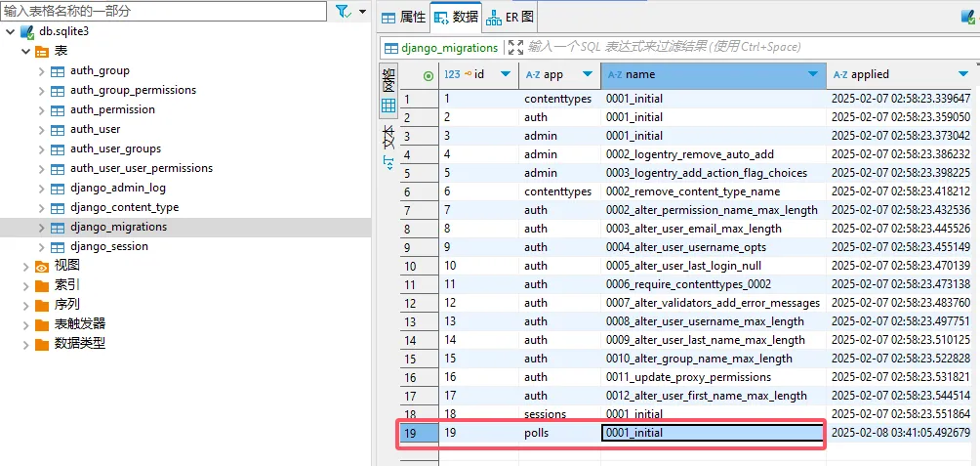Click the name column header

[714, 74]
